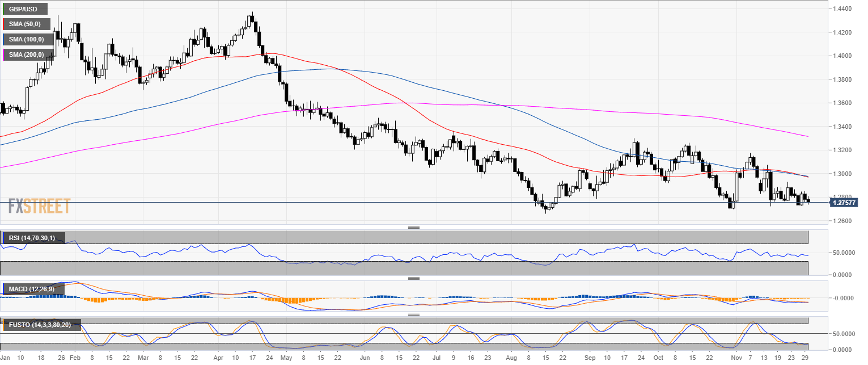Select the FUSTO (14,3,3,80,20) indicator label

[x=43, y=325]
